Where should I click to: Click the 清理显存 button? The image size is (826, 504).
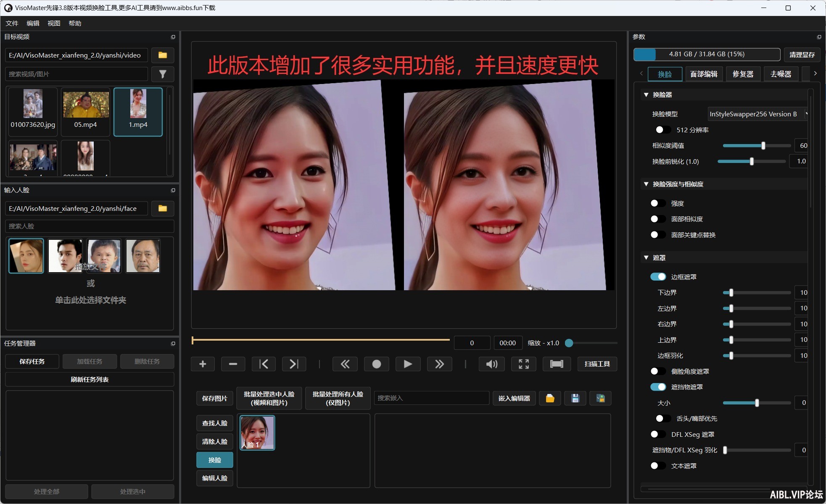[802, 55]
